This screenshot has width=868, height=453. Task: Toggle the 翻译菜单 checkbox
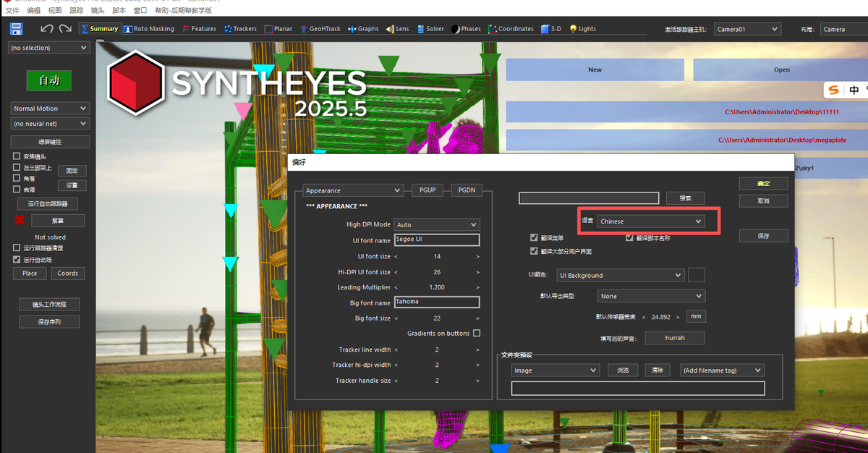pyautogui.click(x=534, y=238)
